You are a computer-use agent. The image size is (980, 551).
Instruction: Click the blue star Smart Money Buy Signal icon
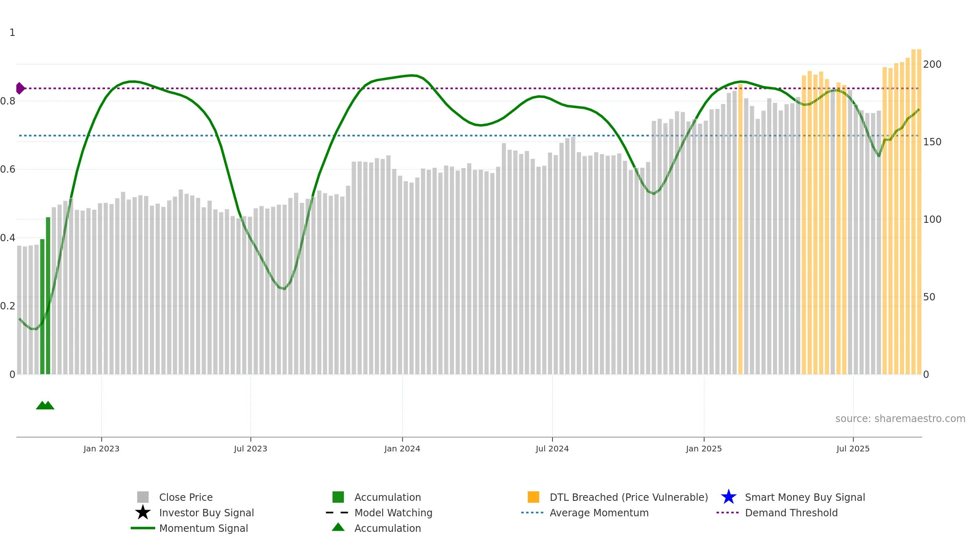tap(729, 497)
